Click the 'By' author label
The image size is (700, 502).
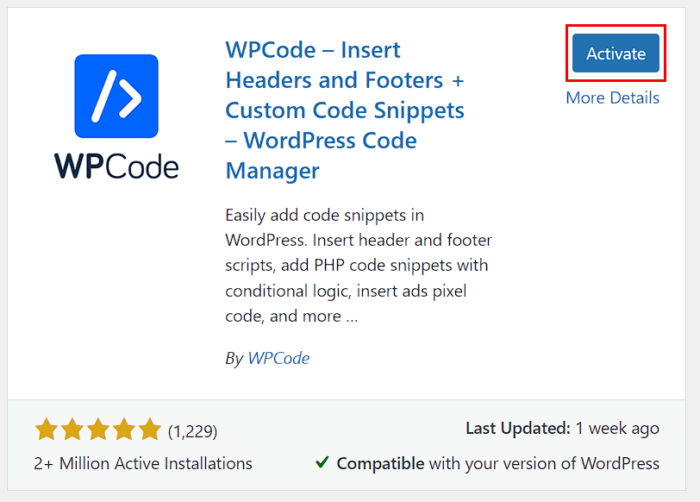coord(234,358)
